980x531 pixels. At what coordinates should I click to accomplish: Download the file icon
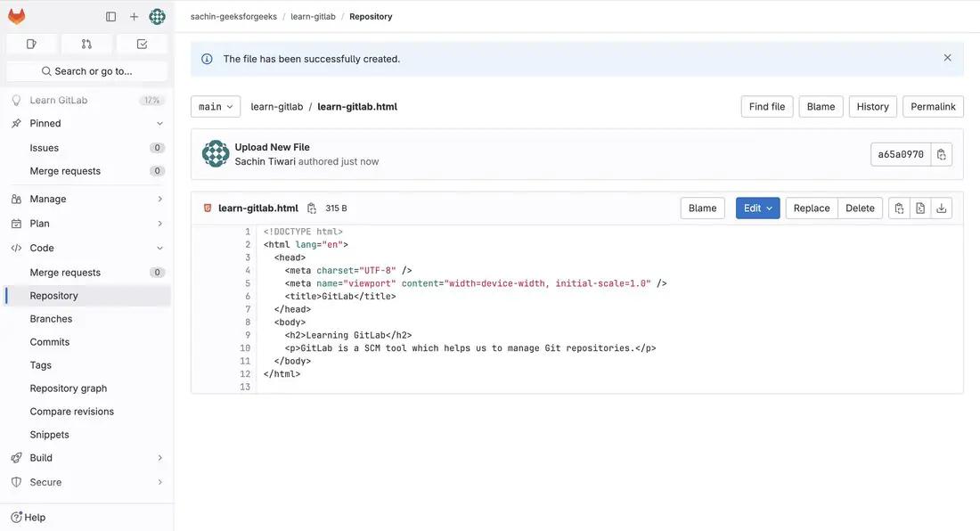[942, 208]
